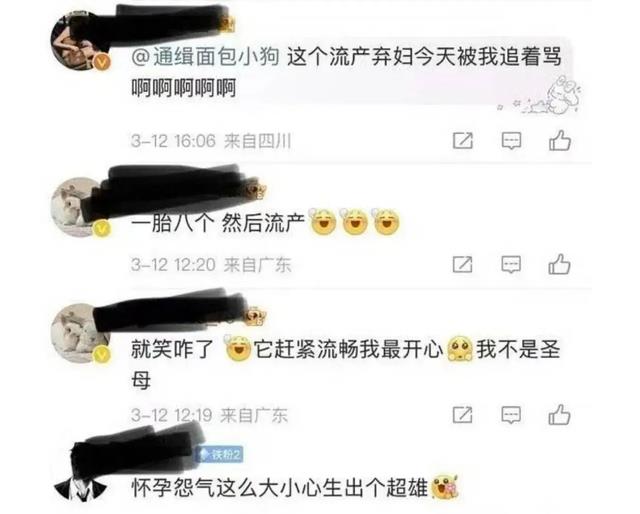Viewport: 640px width, 514px height.
Task: Share the 16:06 Sichuan comment
Action: (462, 141)
